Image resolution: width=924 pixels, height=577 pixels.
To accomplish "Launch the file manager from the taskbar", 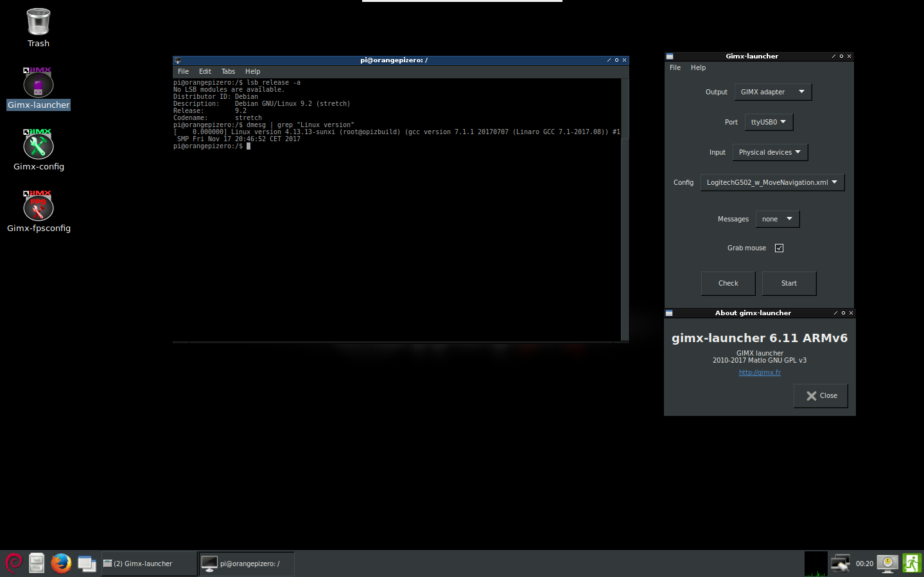I will pos(37,563).
